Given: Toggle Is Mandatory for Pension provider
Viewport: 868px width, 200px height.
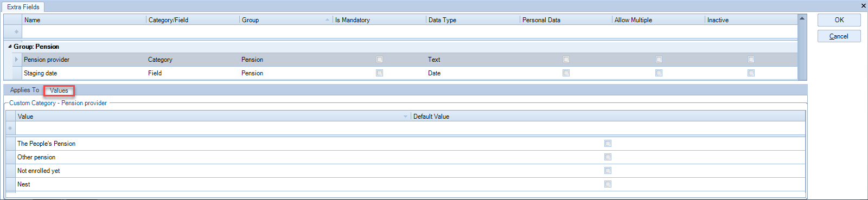Looking at the screenshot, I should (x=380, y=60).
